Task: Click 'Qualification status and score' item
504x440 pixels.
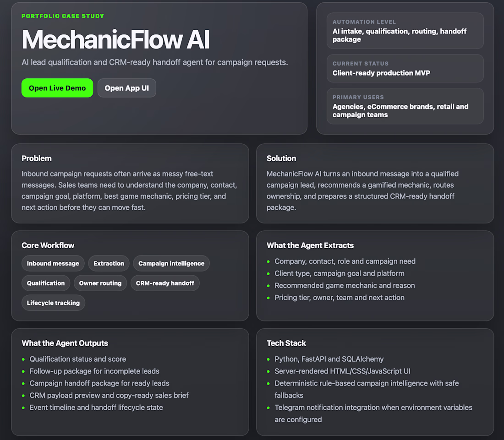Action: (78, 359)
